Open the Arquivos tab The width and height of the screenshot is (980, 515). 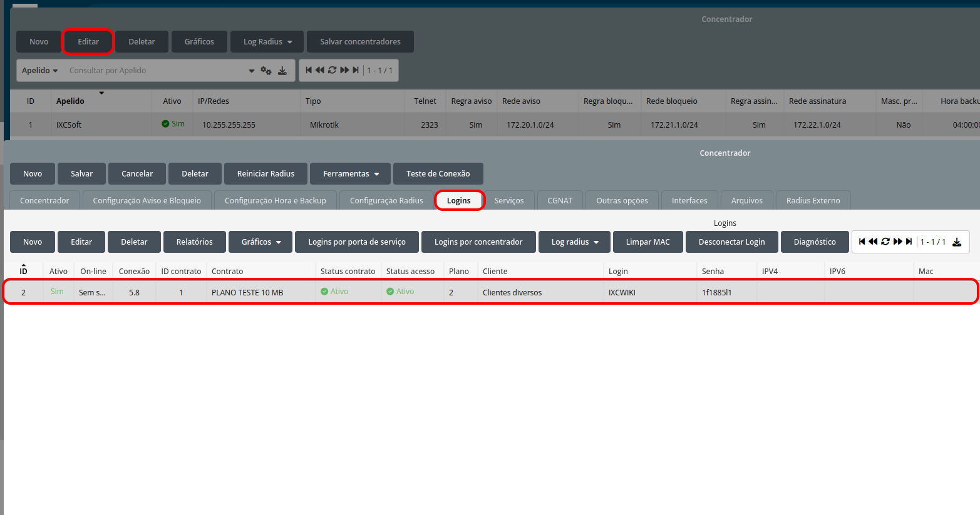[747, 200]
